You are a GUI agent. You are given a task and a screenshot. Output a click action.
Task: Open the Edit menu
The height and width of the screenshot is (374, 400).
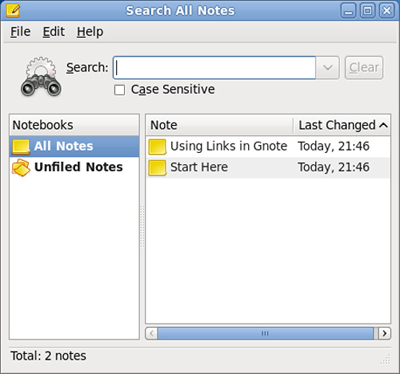pyautogui.click(x=53, y=32)
